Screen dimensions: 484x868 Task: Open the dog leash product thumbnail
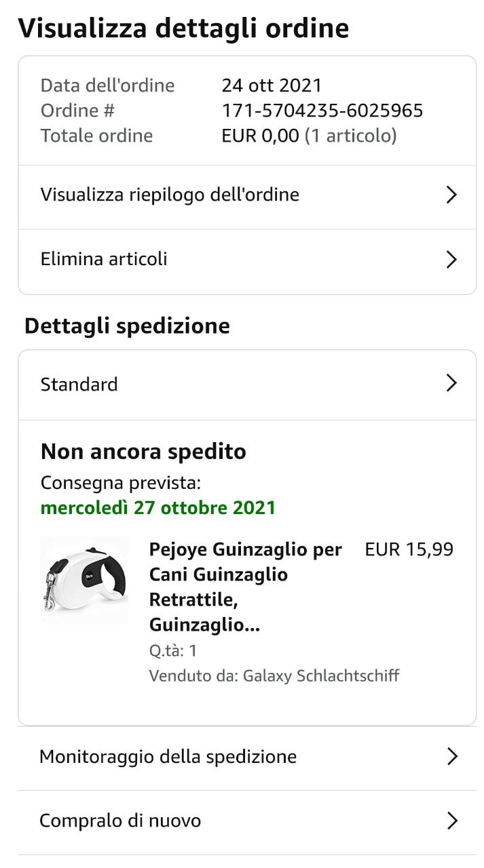84,580
